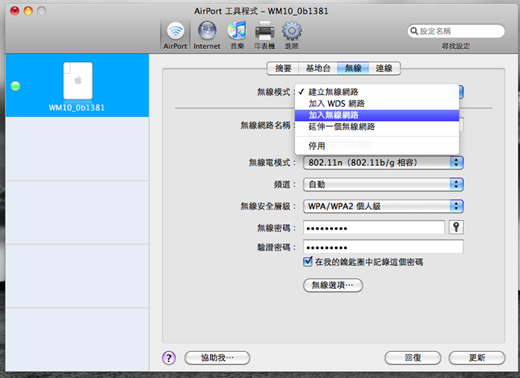Click the 更新 update button
520x378 pixels.
click(477, 358)
